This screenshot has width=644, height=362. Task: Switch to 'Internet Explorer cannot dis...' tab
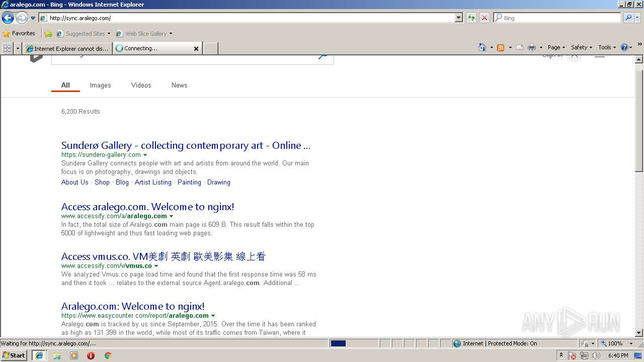67,49
